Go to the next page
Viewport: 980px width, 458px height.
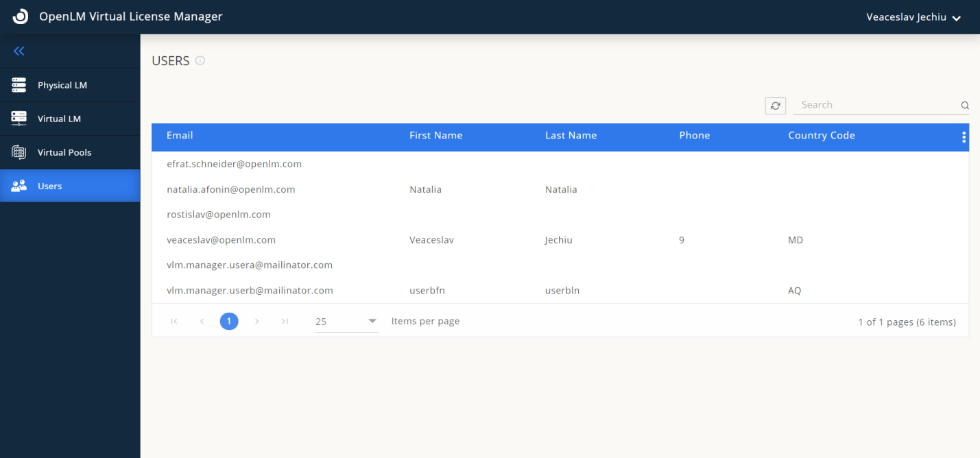[256, 322]
